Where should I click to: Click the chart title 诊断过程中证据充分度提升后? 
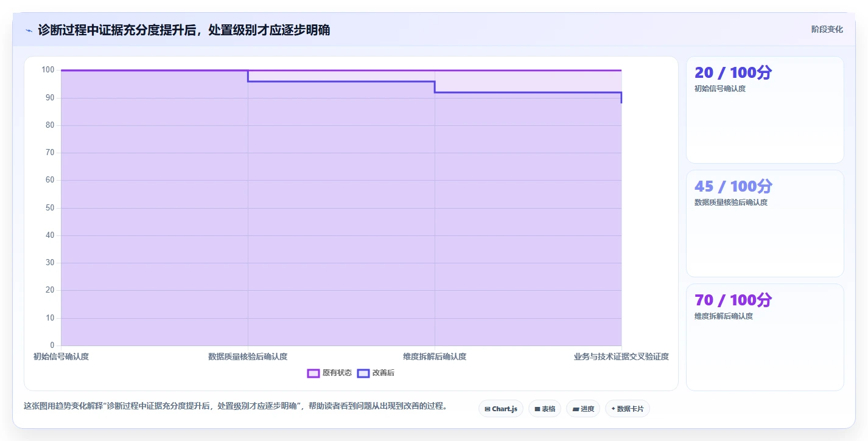tap(184, 30)
